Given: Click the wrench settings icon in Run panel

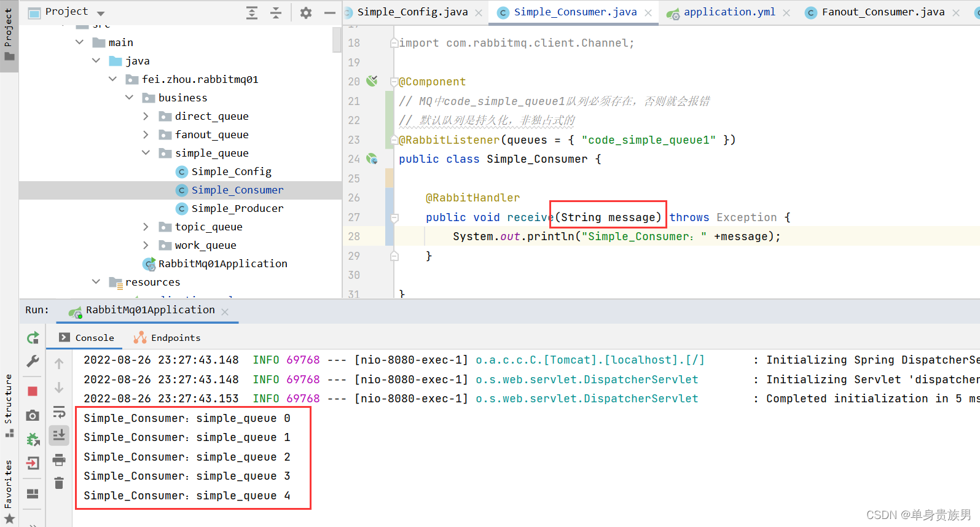Looking at the screenshot, I should pos(33,361).
